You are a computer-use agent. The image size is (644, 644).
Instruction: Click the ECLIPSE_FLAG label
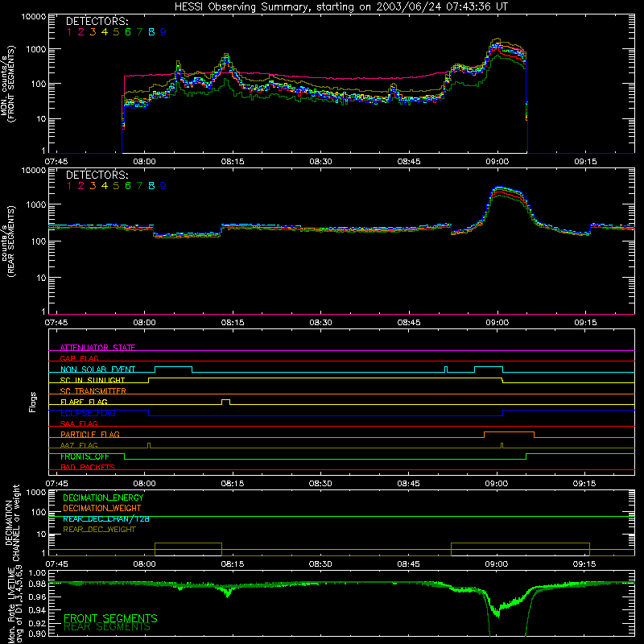point(88,413)
